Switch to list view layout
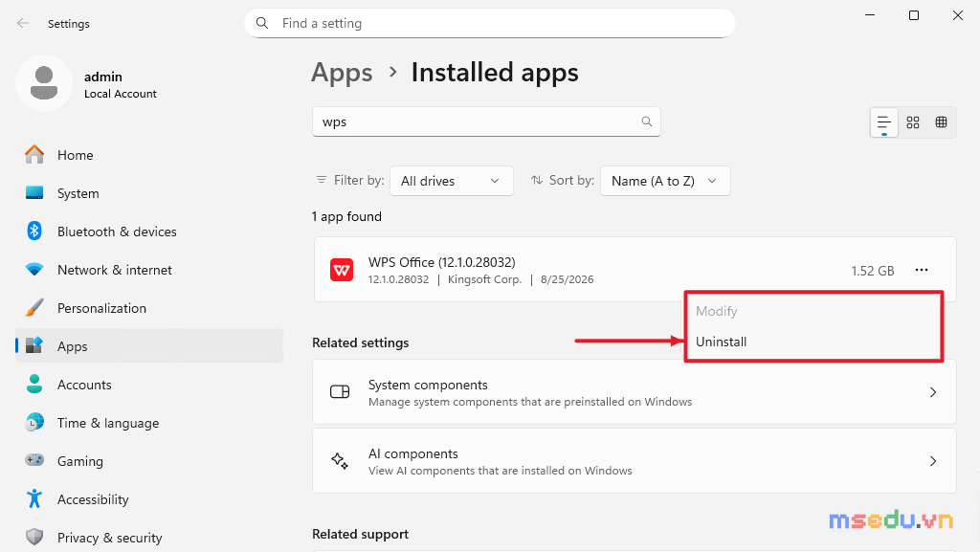Image resolution: width=980 pixels, height=552 pixels. 883,122
